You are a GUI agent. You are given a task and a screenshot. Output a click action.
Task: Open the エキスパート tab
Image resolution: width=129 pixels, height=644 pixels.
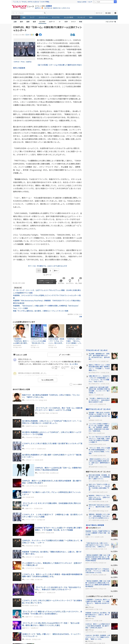click(43, 17)
